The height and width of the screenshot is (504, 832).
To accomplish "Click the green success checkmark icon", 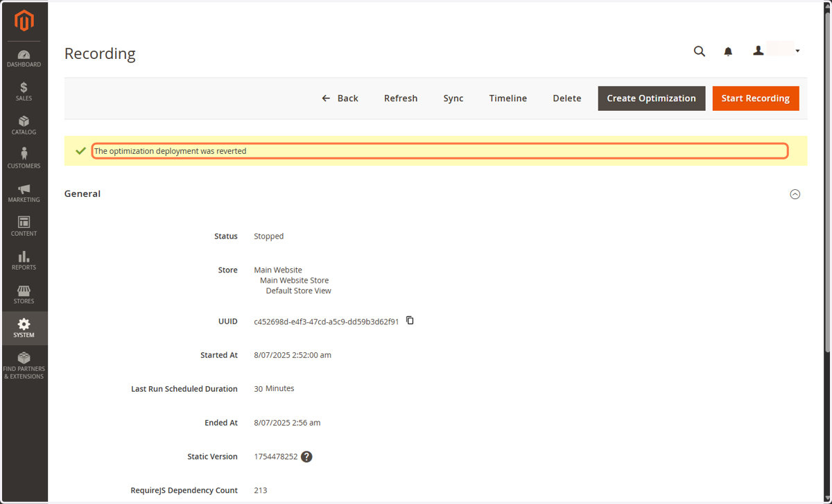I will (80, 150).
